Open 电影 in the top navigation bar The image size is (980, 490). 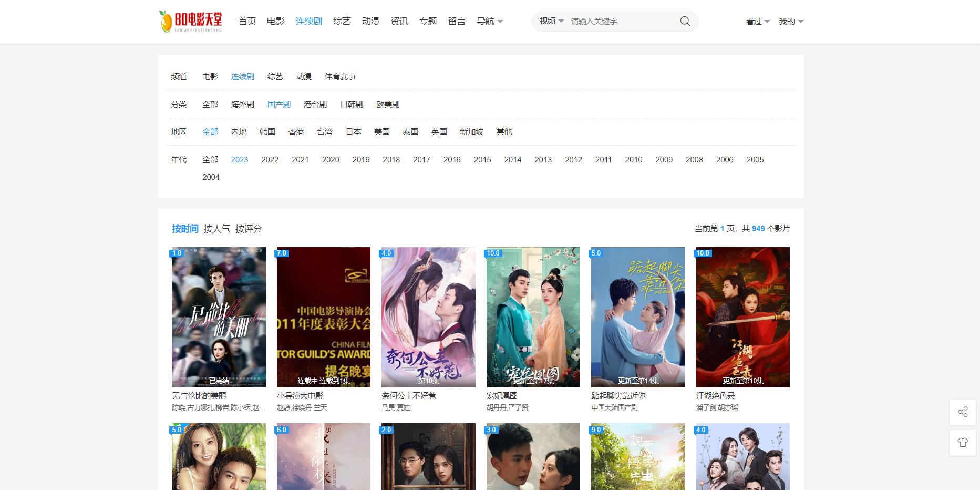click(x=276, y=21)
